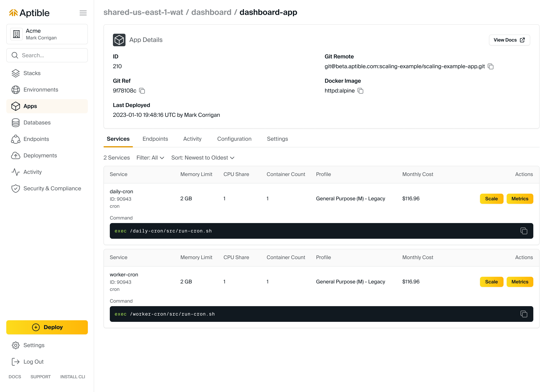Expand the Filter: All dropdown
Image resolution: width=549 pixels, height=392 pixels.
(150, 158)
